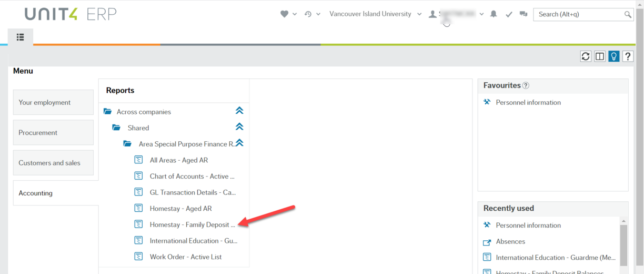The height and width of the screenshot is (274, 644).
Task: Expand the history dropdown arrow
Action: tap(318, 14)
